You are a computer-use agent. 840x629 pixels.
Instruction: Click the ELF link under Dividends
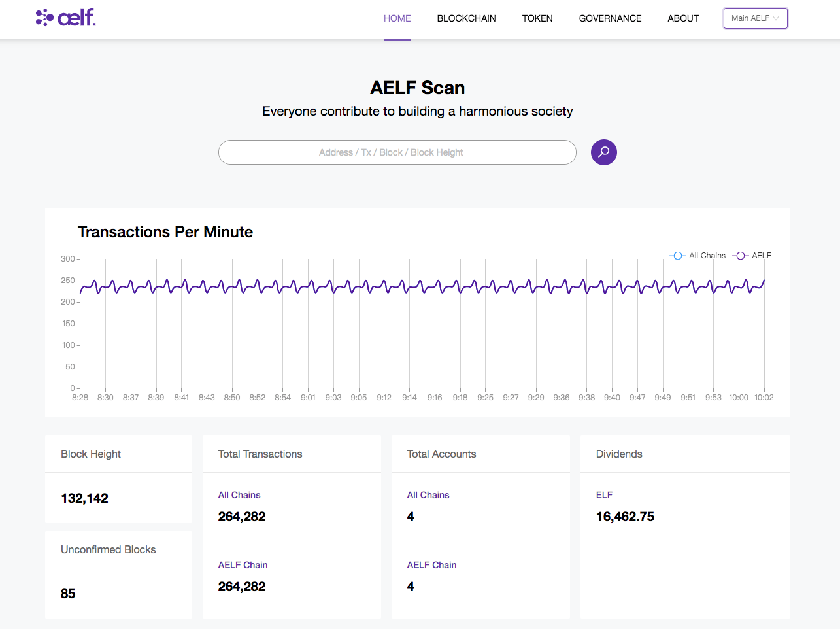(604, 495)
